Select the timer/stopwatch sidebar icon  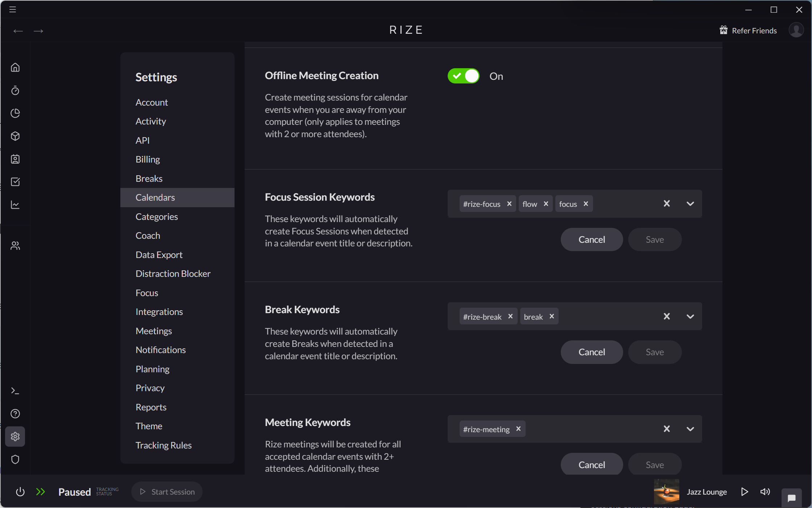tap(15, 90)
